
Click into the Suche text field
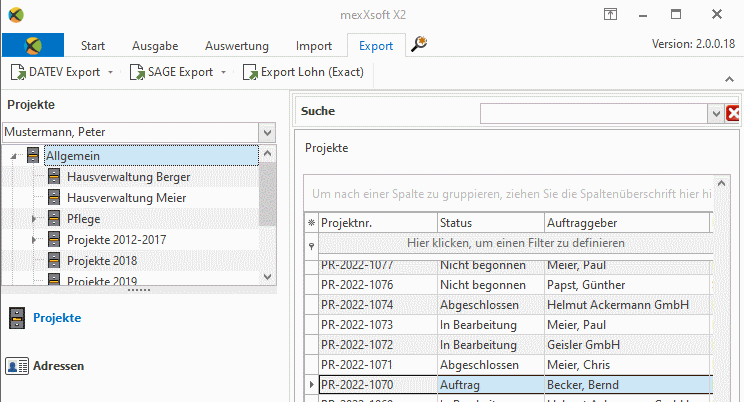(x=594, y=114)
